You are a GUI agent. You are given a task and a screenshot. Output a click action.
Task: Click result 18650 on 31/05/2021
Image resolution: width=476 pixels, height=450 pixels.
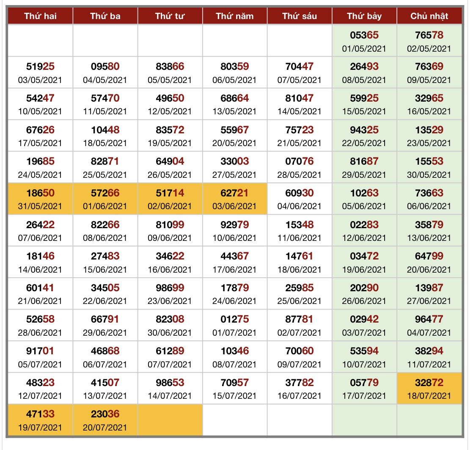coord(40,199)
